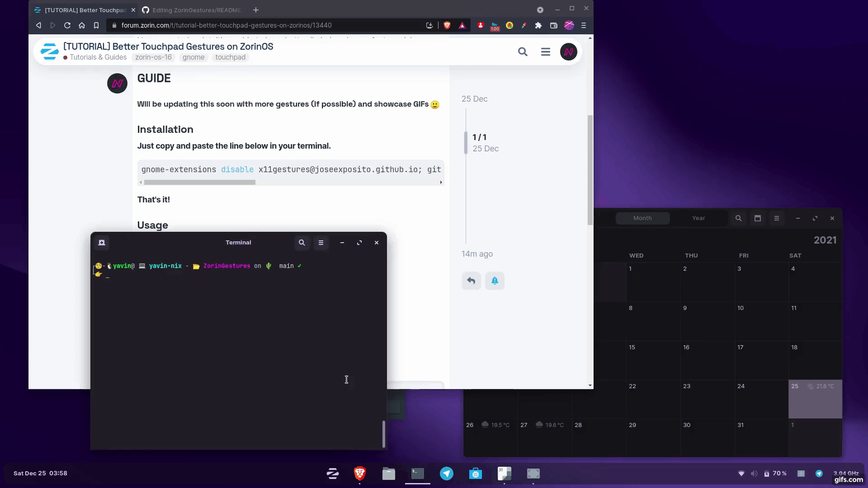Click the Zorin forum logo
The width and height of the screenshot is (868, 488).
point(49,52)
